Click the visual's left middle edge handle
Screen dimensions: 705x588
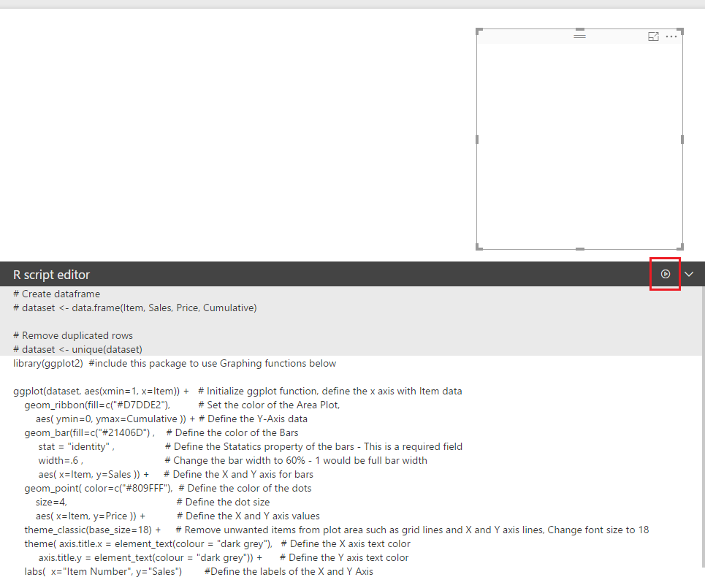(477, 140)
